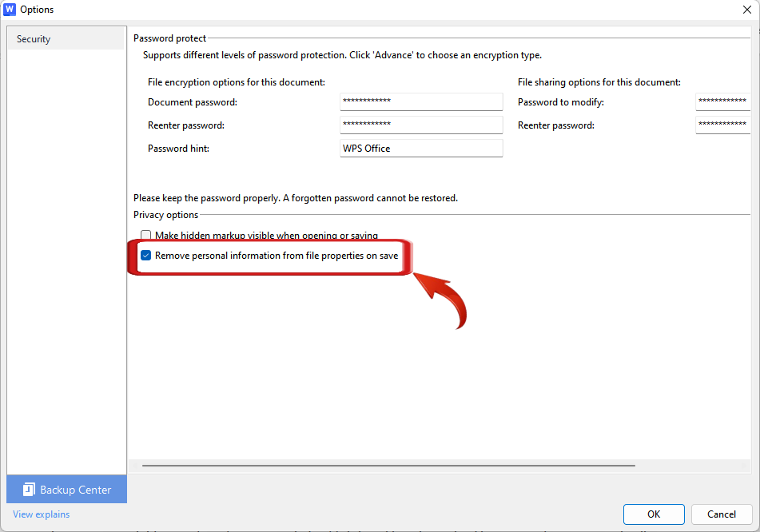Open the View explains link
The image size is (760, 532).
tap(42, 514)
